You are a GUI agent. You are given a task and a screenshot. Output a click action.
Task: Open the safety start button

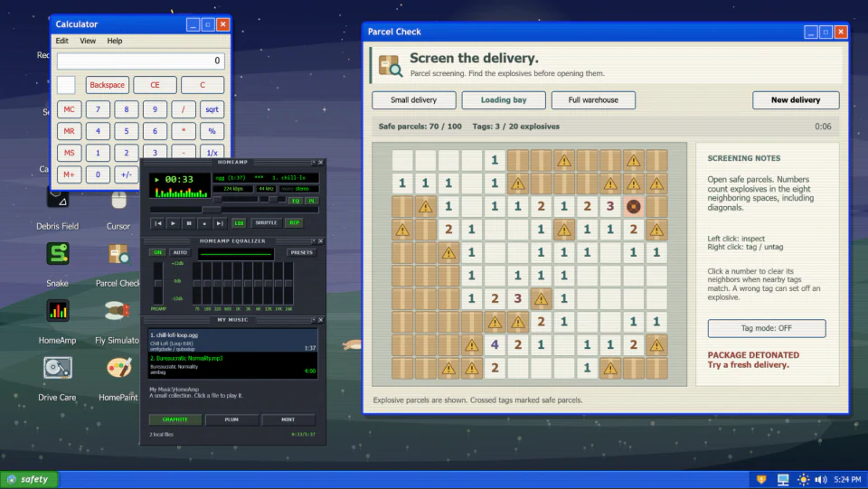[29, 479]
